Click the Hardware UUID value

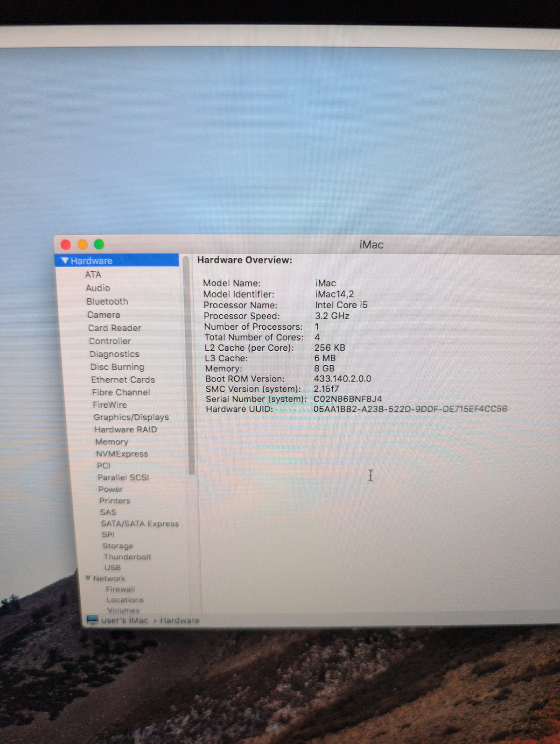tap(410, 409)
